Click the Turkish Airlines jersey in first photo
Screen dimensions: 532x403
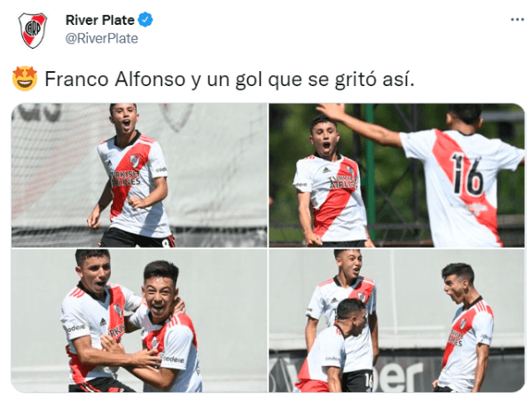(136, 184)
